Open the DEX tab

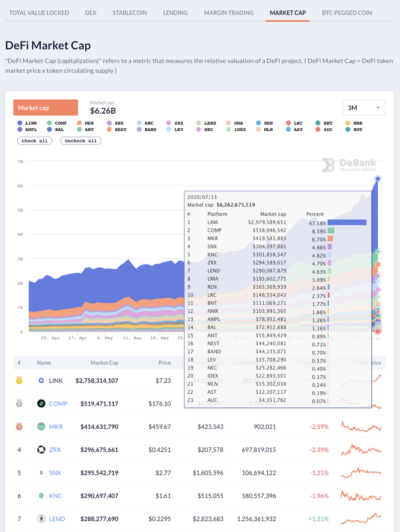90,13
